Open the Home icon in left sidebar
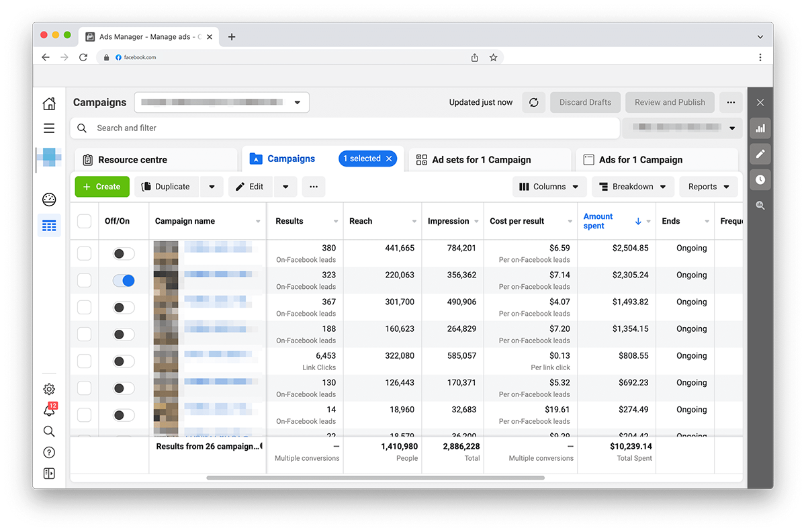 point(49,103)
